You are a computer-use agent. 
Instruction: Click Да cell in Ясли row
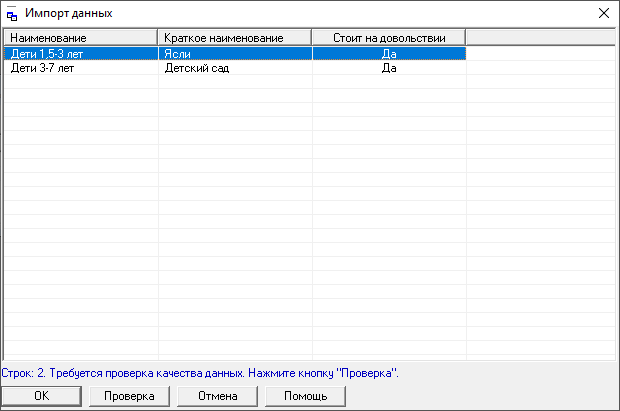pos(389,54)
